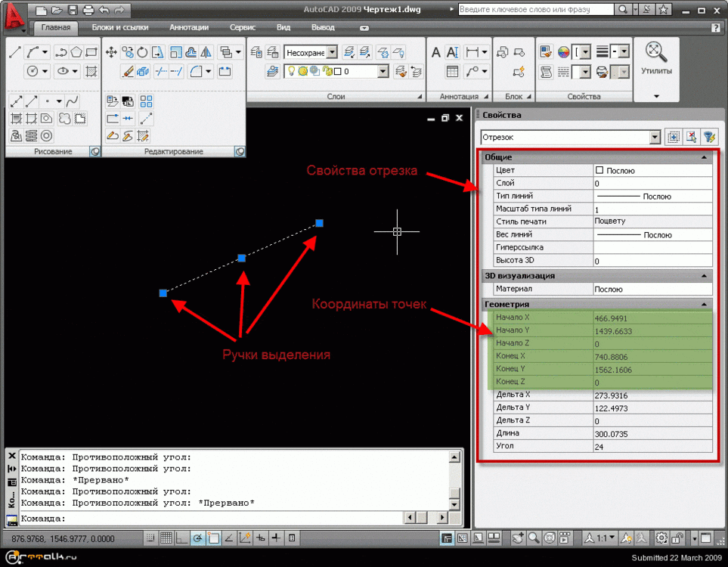Pick the Polygon drawing tool
The image size is (728, 567).
coord(76,52)
